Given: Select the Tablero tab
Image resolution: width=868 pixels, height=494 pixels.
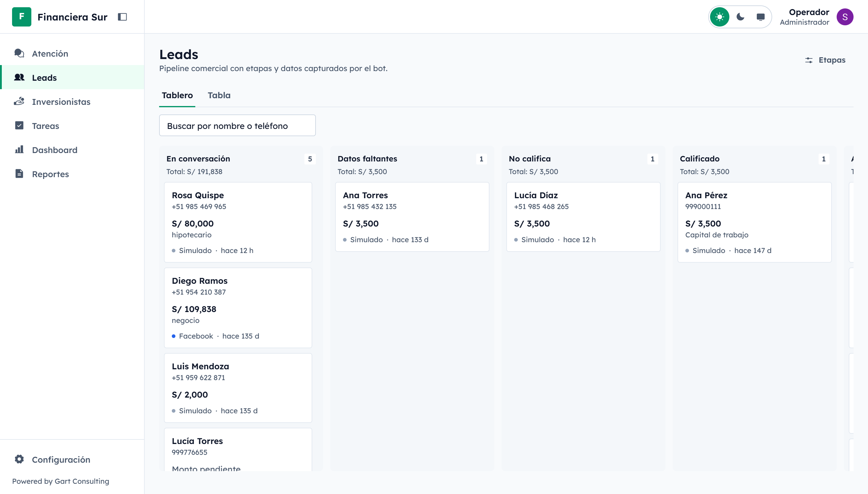Looking at the screenshot, I should pyautogui.click(x=177, y=95).
